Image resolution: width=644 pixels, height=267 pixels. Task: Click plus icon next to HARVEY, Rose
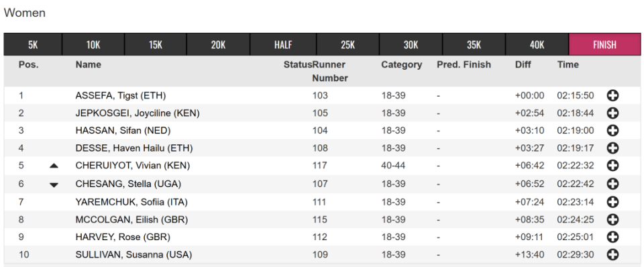tap(612, 237)
